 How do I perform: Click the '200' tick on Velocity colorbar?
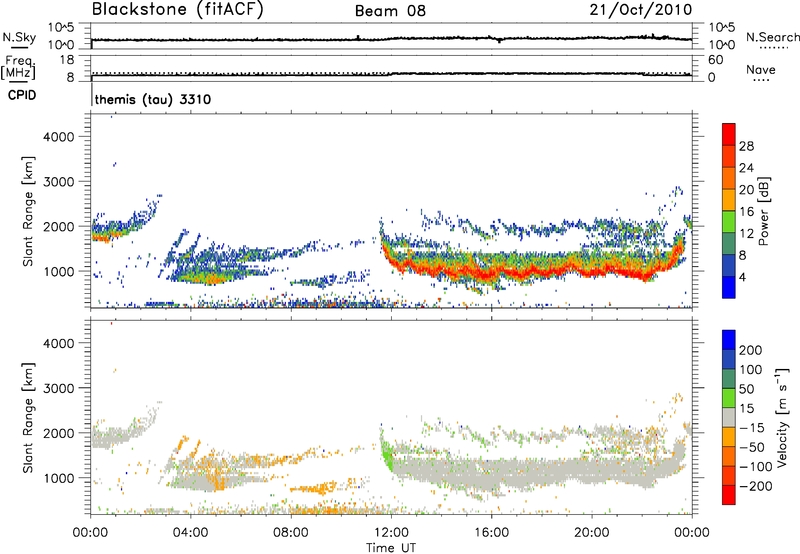(x=751, y=350)
